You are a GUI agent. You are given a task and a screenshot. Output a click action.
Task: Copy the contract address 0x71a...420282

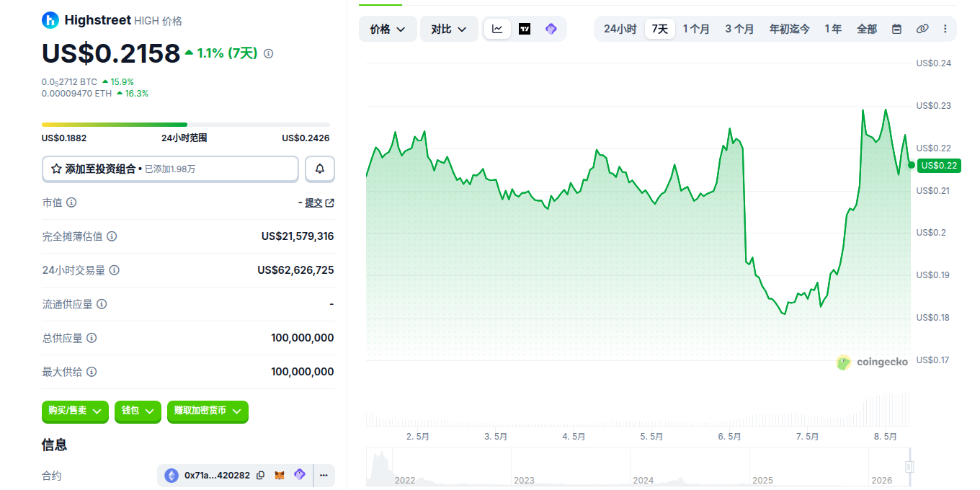click(260, 476)
